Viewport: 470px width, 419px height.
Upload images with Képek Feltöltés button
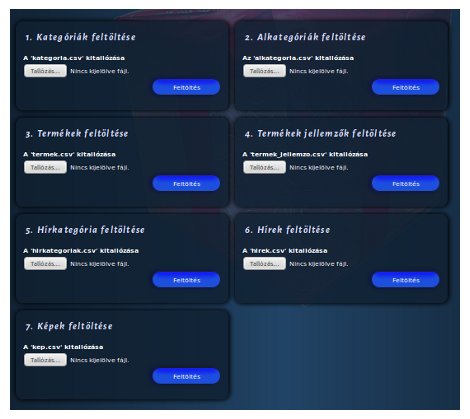pos(186,376)
